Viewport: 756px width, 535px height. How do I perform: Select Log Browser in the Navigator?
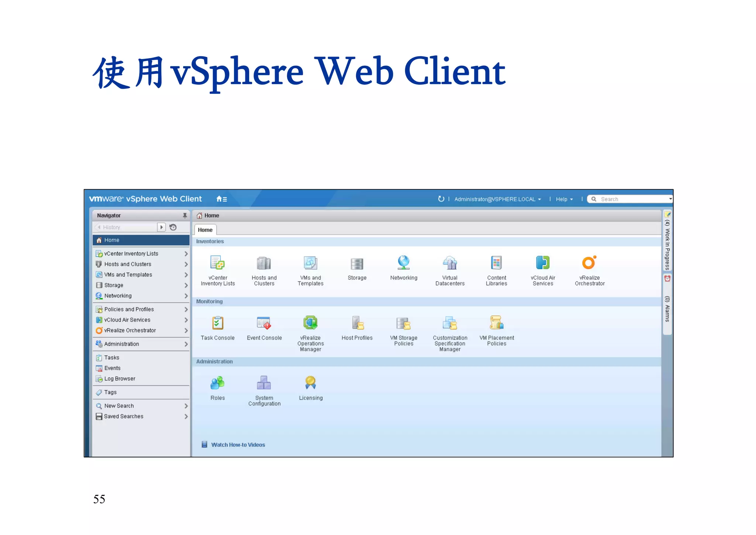pyautogui.click(x=141, y=379)
